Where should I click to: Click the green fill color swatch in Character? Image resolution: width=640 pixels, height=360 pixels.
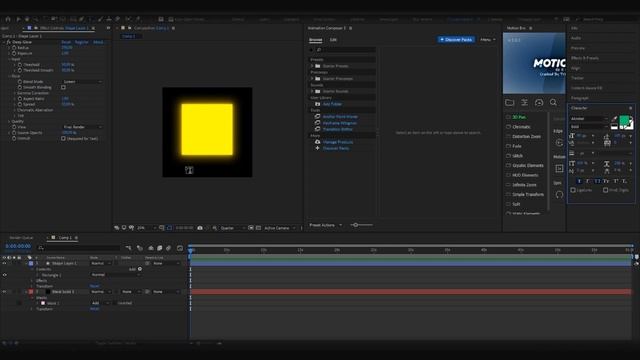pos(624,120)
